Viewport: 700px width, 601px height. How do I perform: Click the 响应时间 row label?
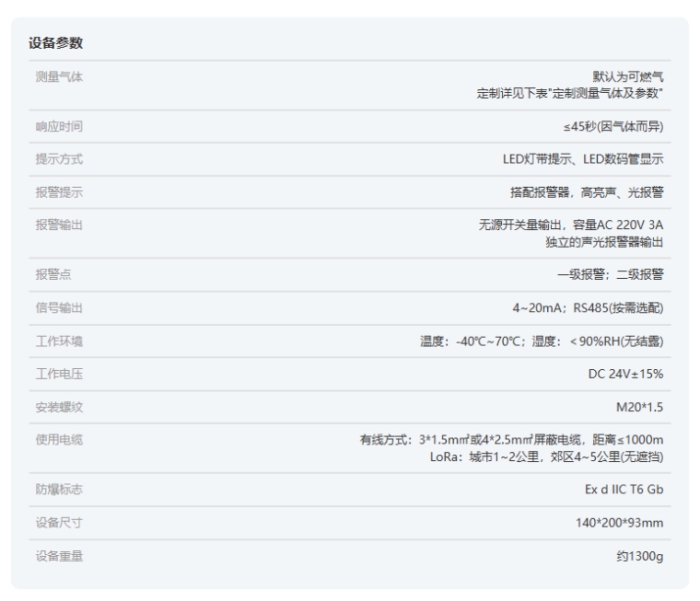[x=59, y=126]
